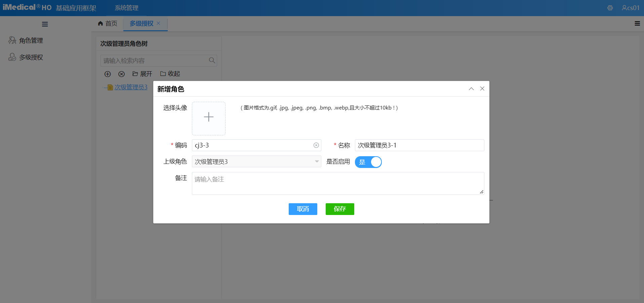
Task: Click the avatar upload plus box in the dialog
Action: [x=208, y=118]
